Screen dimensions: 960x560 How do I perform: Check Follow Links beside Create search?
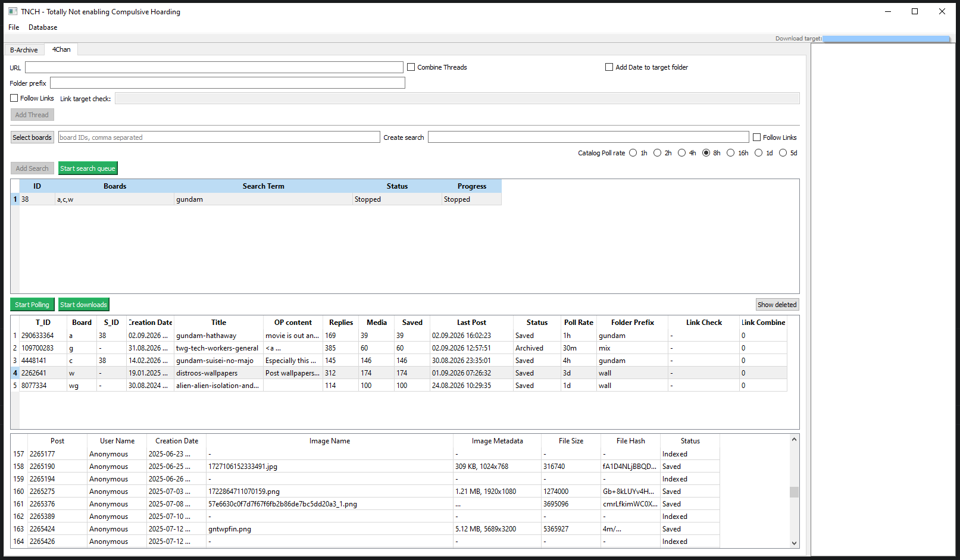click(756, 137)
